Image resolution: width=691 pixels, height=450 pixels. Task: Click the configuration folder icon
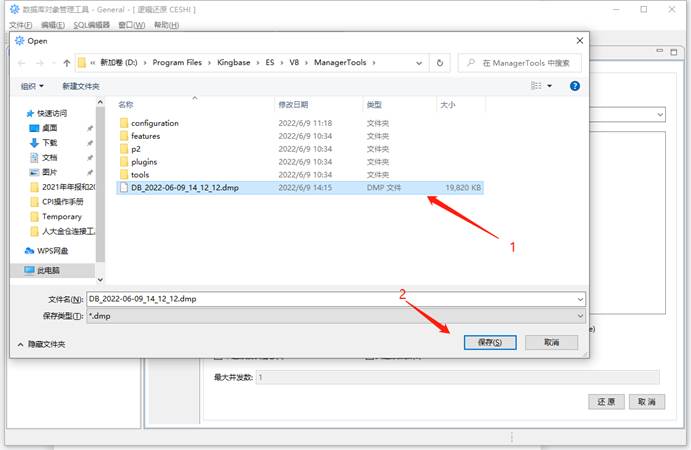click(124, 123)
